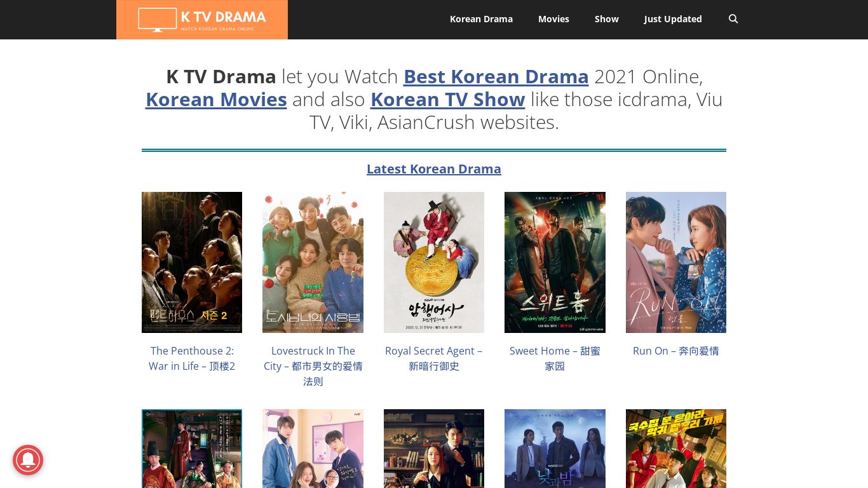This screenshot has height=488, width=868.
Task: Click the Run On poster
Action: pyautogui.click(x=676, y=262)
